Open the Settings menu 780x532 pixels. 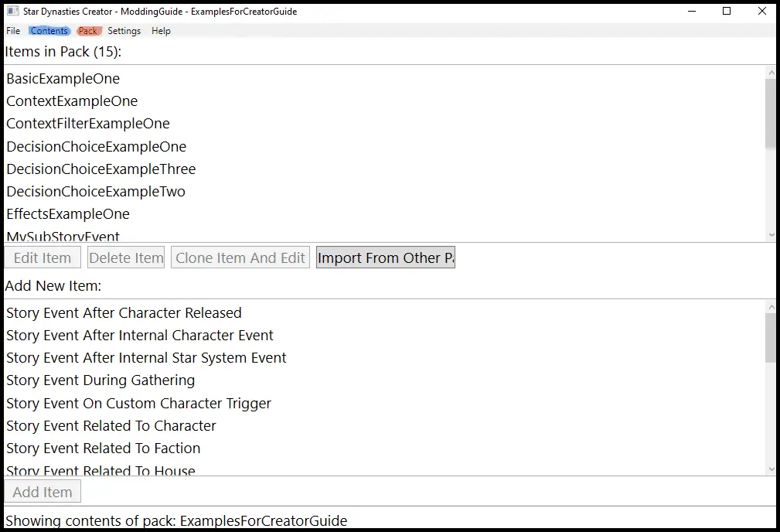pos(124,31)
